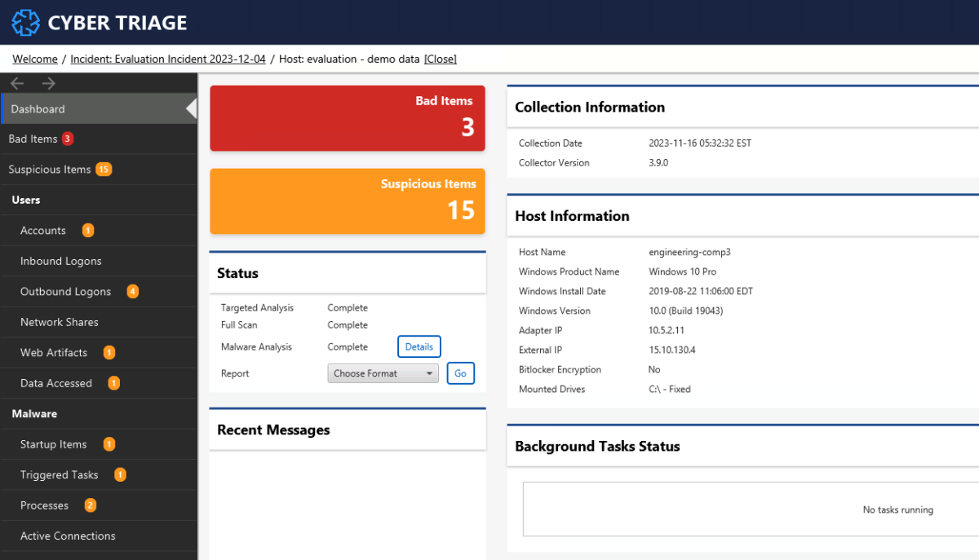The height and width of the screenshot is (560, 979).
Task: Open Bad Items from the sidebar
Action: pos(31,139)
